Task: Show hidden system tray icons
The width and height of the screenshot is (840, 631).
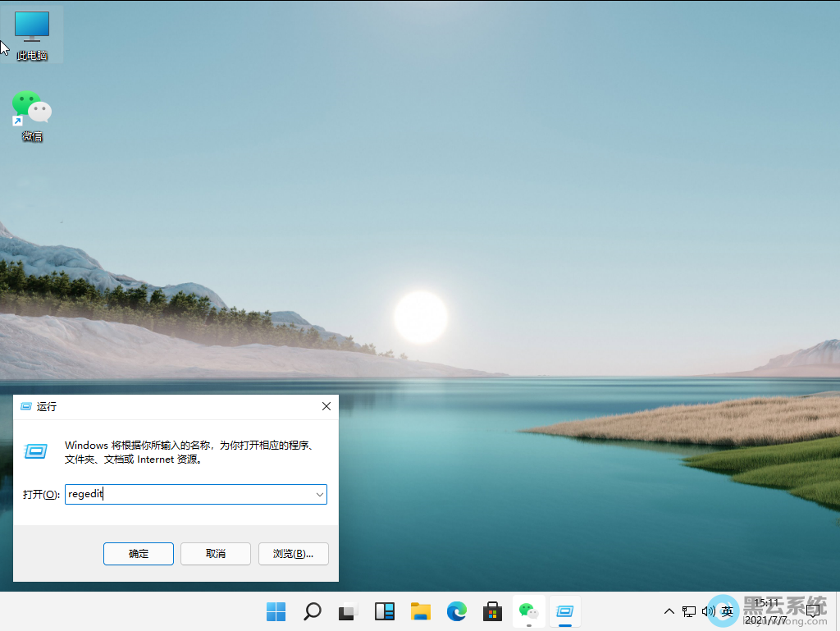Action: tap(669, 611)
